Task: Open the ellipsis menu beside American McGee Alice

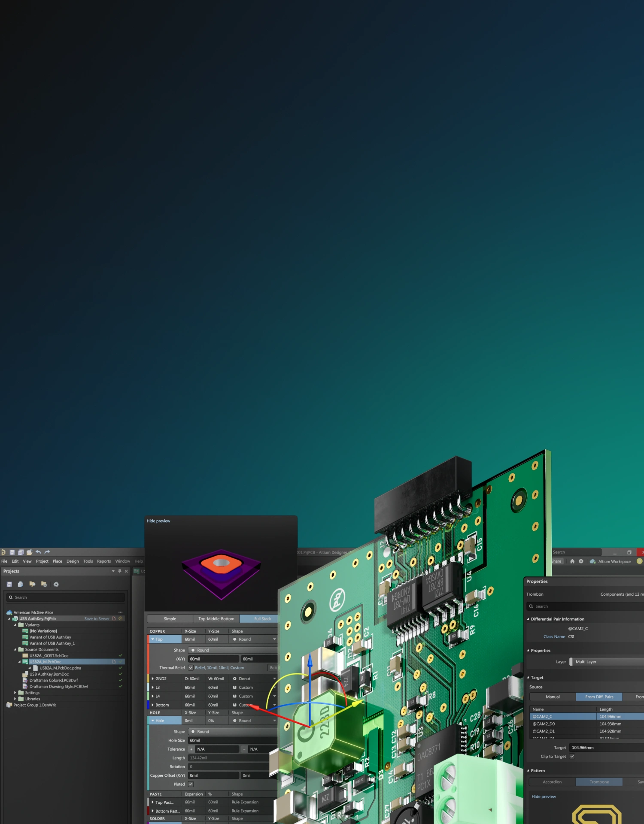Action: 121,612
